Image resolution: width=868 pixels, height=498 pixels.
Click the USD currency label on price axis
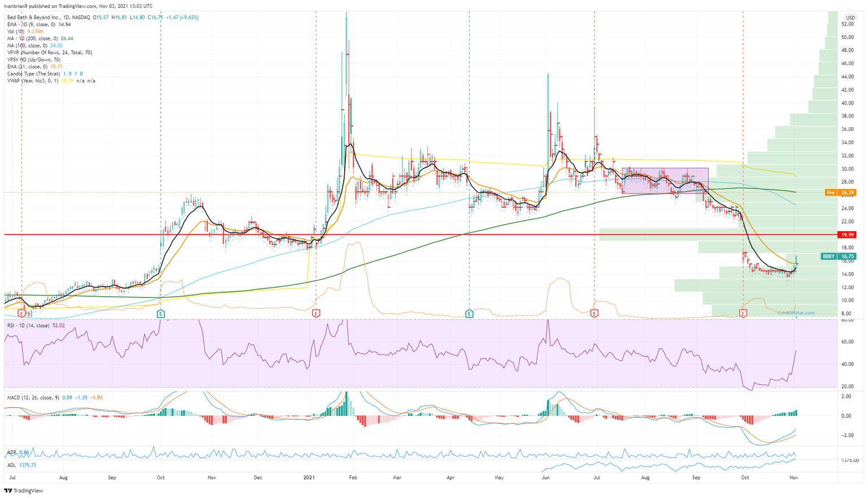850,18
